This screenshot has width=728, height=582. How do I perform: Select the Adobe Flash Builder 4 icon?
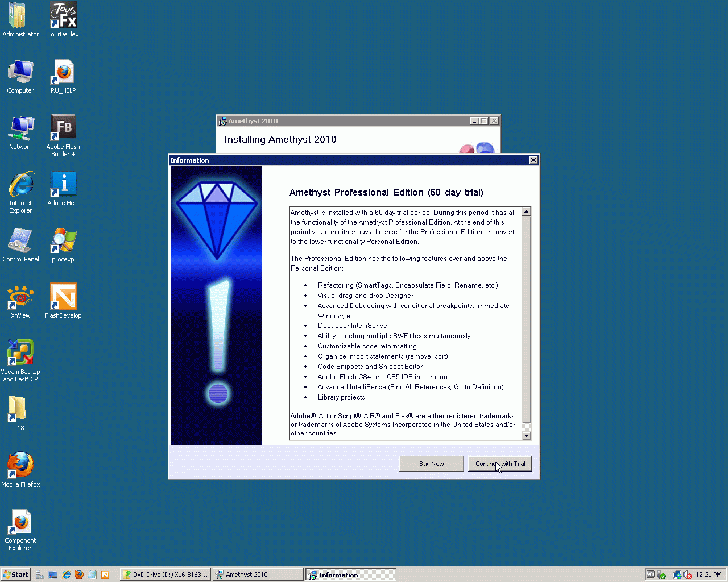(63, 136)
